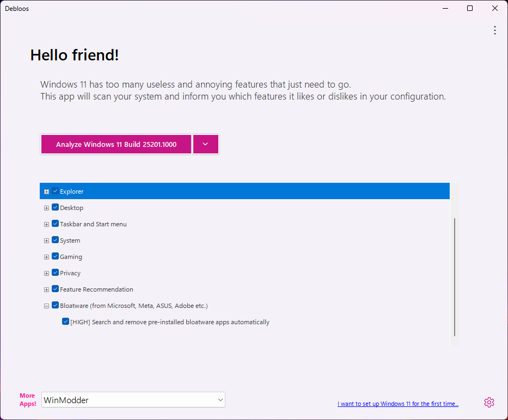The height and width of the screenshot is (420, 508).
Task: Click the Analyze Windows 11 Build button
Action: tap(116, 145)
